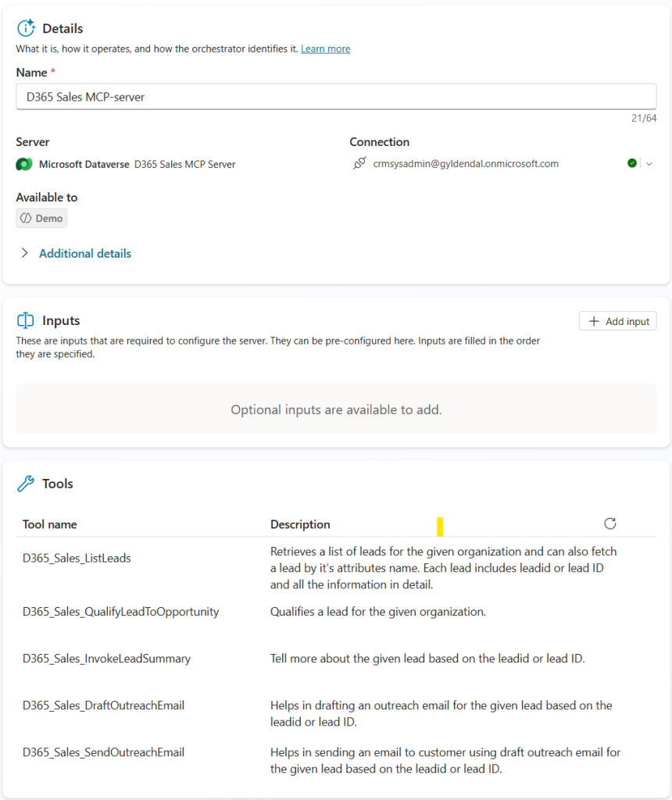Click the green connection status checkmark
Viewport: 672px width, 800px height.
pos(631,163)
